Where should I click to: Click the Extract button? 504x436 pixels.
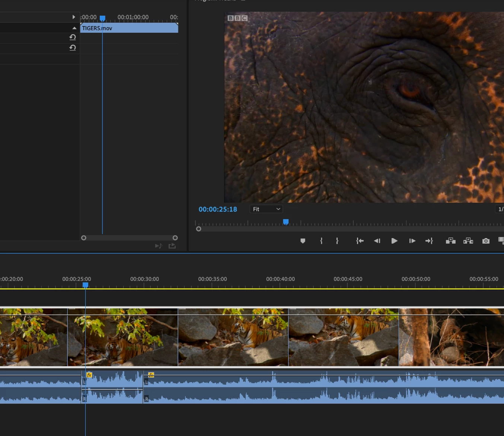[x=468, y=241]
